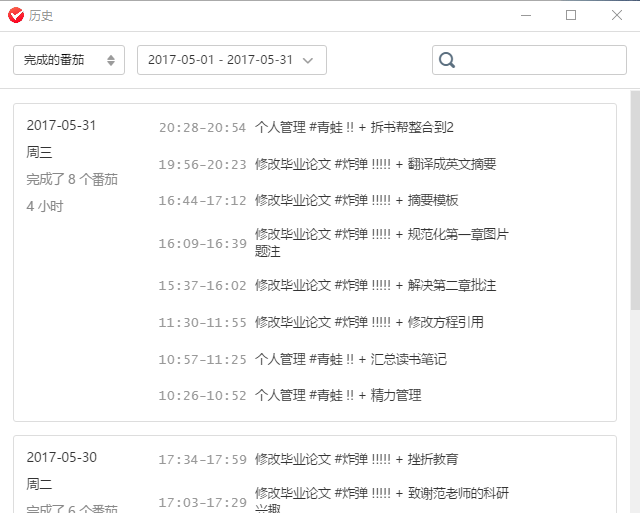Image resolution: width=640 pixels, height=513 pixels.
Task: Open the 完成的番茄 filter dropdown
Action: point(69,60)
